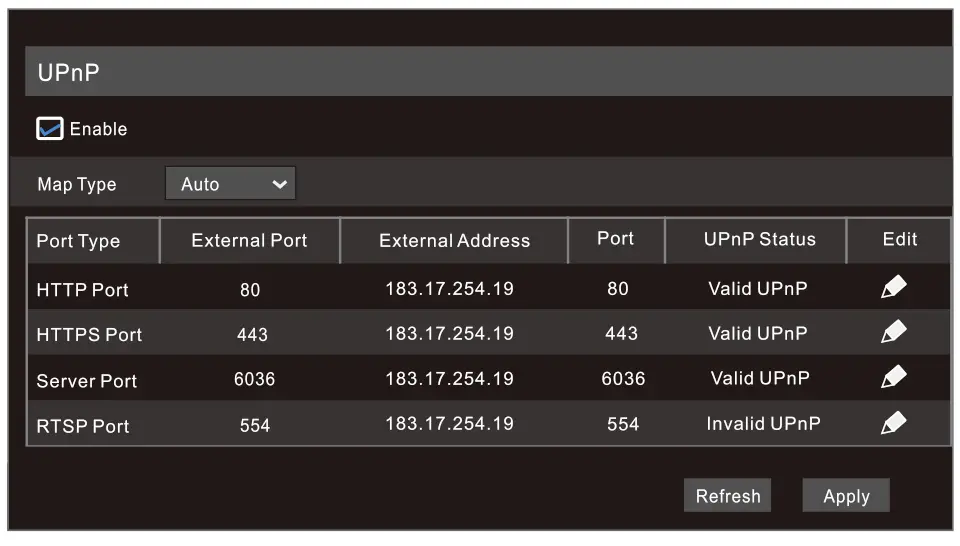This screenshot has width=960, height=546.
Task: Click the External Port column header
Action: pyautogui.click(x=249, y=240)
